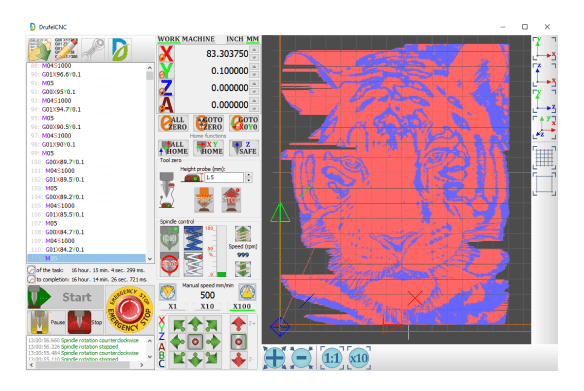Adjust the spindle speed percentage slider
Screen dimensions: 584x391
pos(221,251)
